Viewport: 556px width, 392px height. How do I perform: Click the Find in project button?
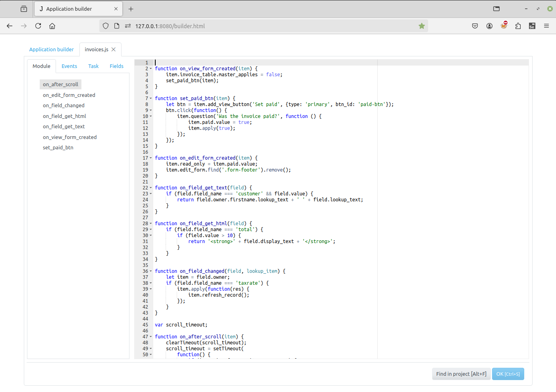[x=461, y=374]
